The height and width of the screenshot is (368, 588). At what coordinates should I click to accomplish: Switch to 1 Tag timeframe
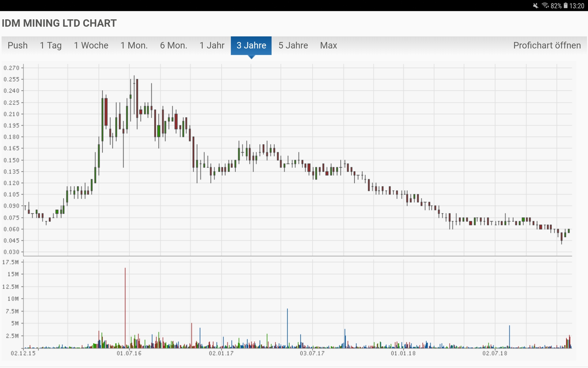[51, 45]
